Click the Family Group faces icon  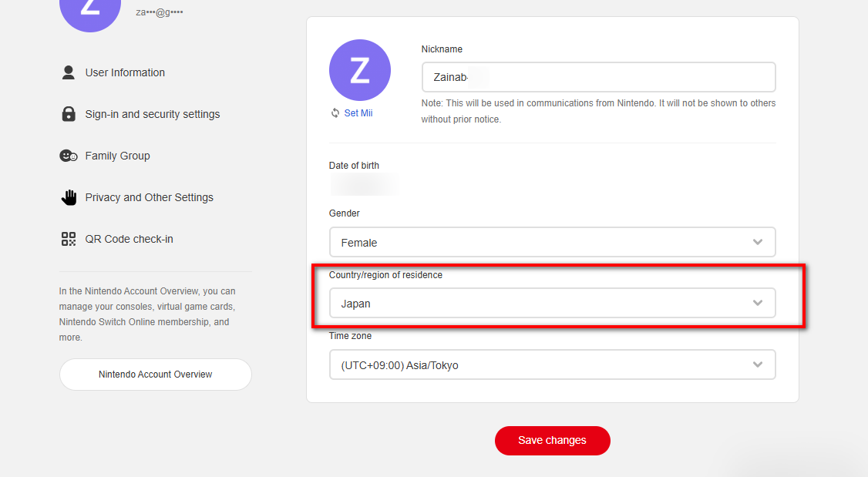tap(69, 155)
